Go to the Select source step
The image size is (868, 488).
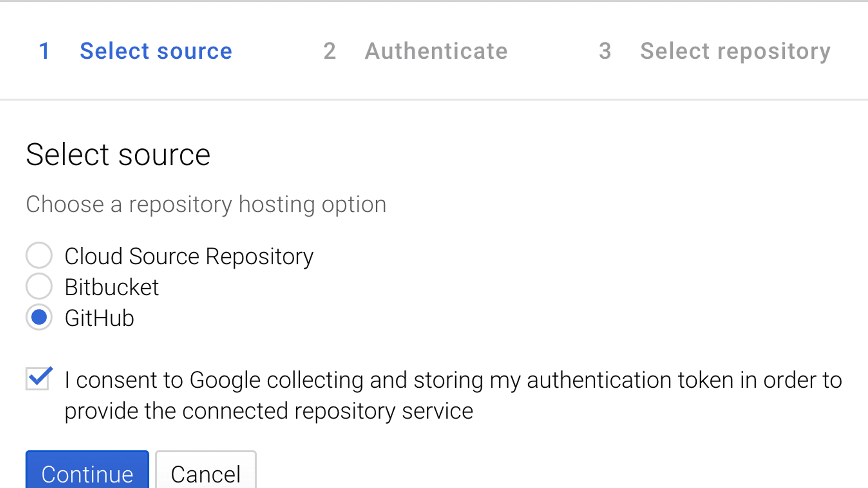pos(156,51)
